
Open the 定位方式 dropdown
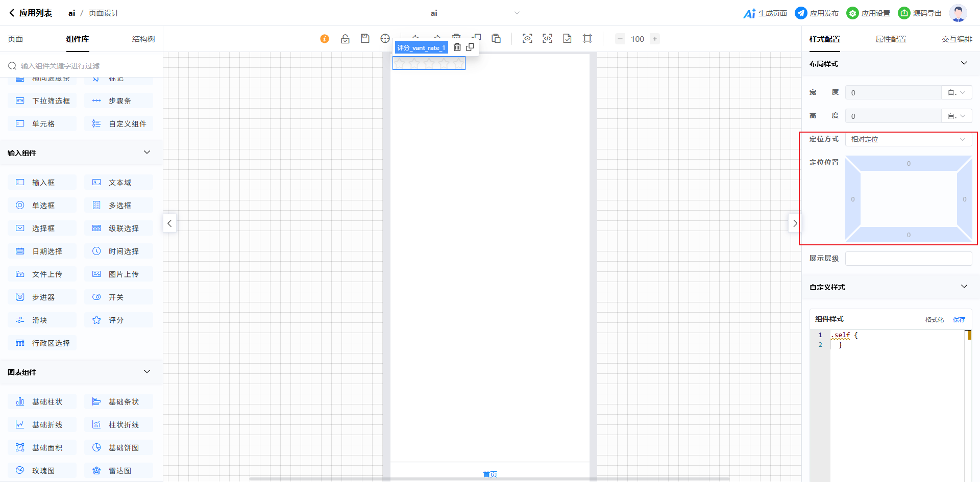(908, 139)
